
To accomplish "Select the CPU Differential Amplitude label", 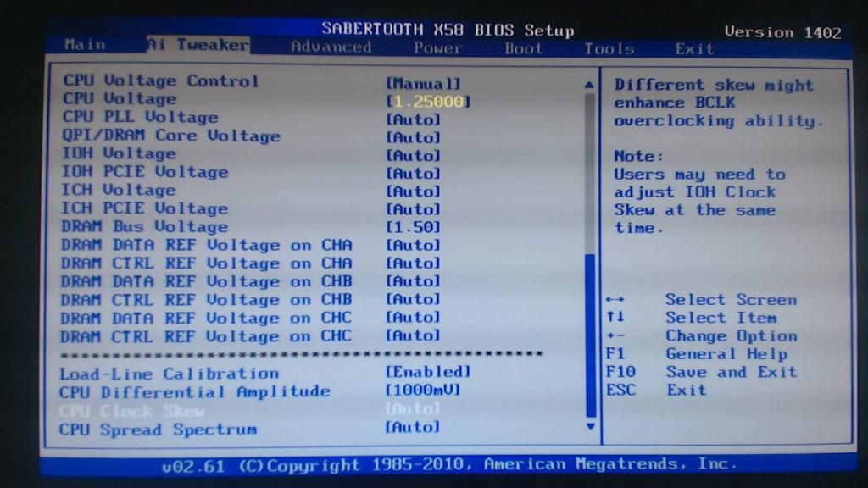I will tap(195, 391).
